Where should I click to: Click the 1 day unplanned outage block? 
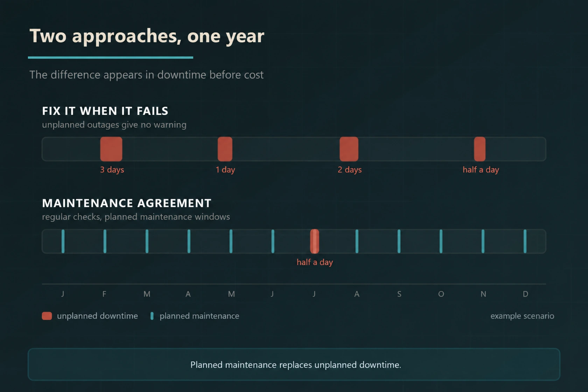[x=225, y=149]
